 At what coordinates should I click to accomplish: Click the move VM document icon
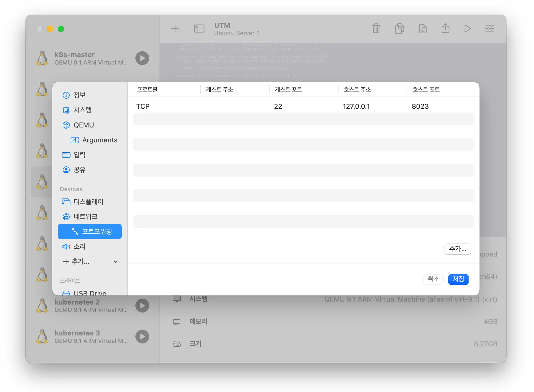point(423,28)
